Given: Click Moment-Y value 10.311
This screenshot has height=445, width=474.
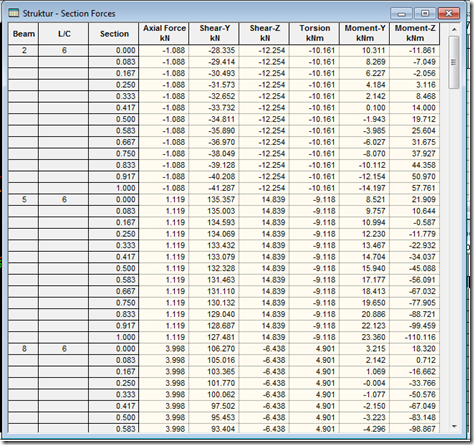Looking at the screenshot, I should pyautogui.click(x=365, y=51).
